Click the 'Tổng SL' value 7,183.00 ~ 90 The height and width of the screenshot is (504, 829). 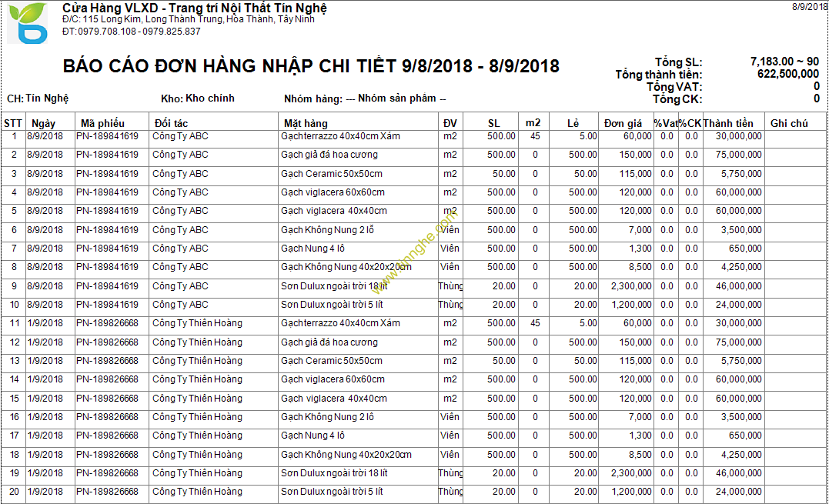(x=784, y=62)
